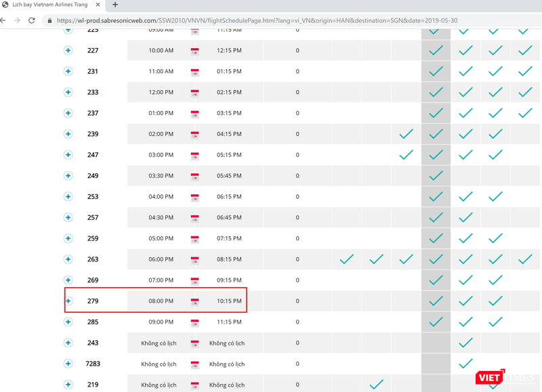
Task: Click calendar icon in flight 239 row
Action: (x=195, y=134)
